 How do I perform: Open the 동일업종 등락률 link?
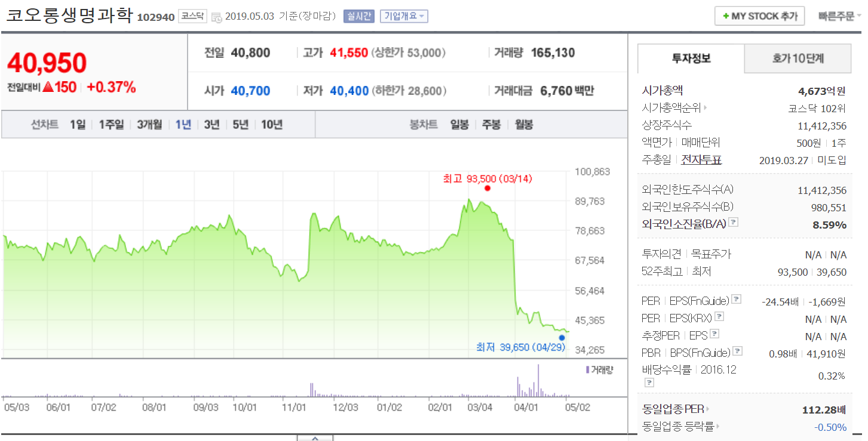[678, 426]
